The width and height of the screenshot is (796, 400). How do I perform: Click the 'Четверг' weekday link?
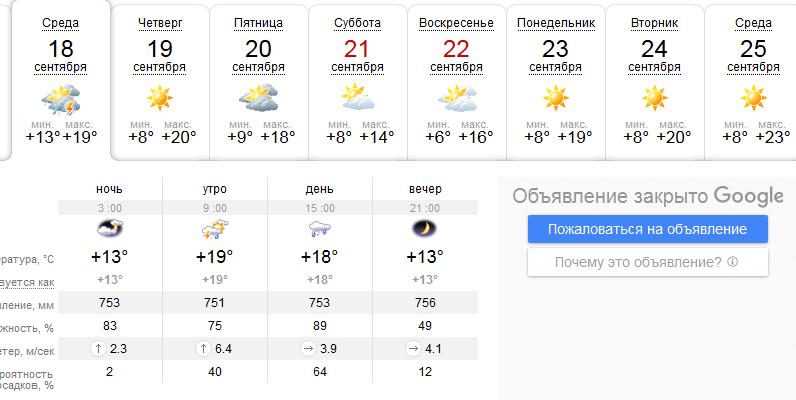[160, 23]
